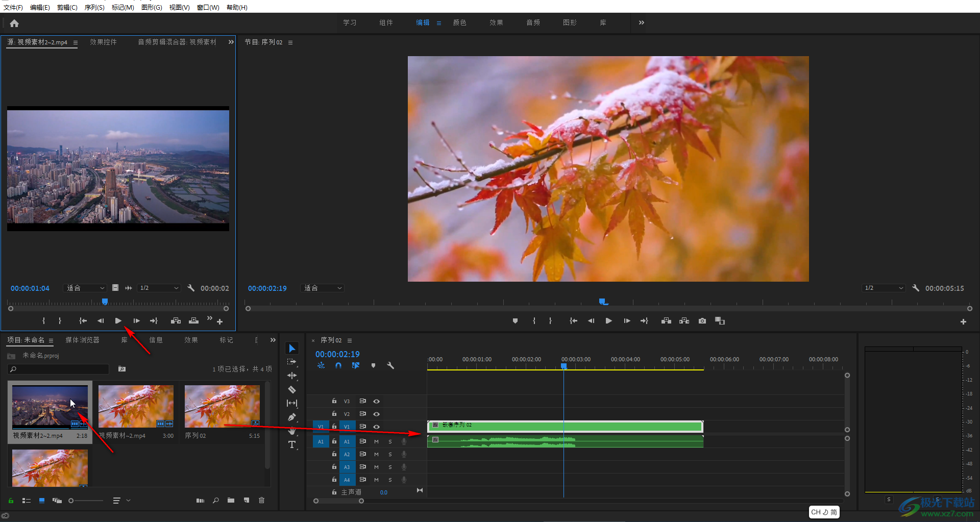Open timeline display settings wrench
The height and width of the screenshot is (522, 980).
coord(390,365)
